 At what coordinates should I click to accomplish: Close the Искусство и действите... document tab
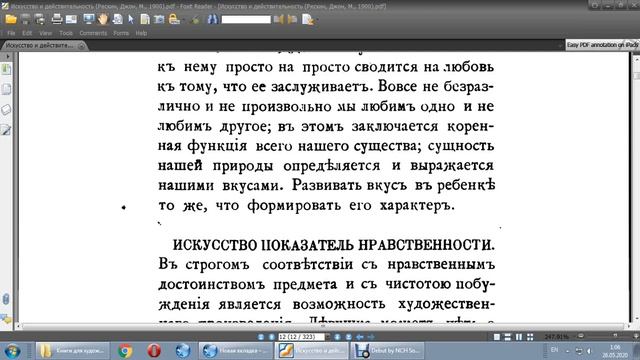[x=82, y=46]
